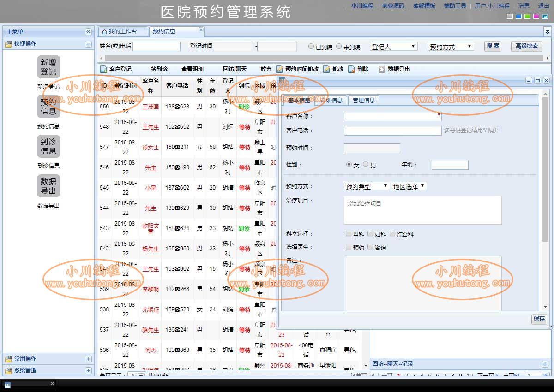Check the 男科 department checkbox
The width and height of the screenshot is (554, 392).
pyautogui.click(x=349, y=234)
